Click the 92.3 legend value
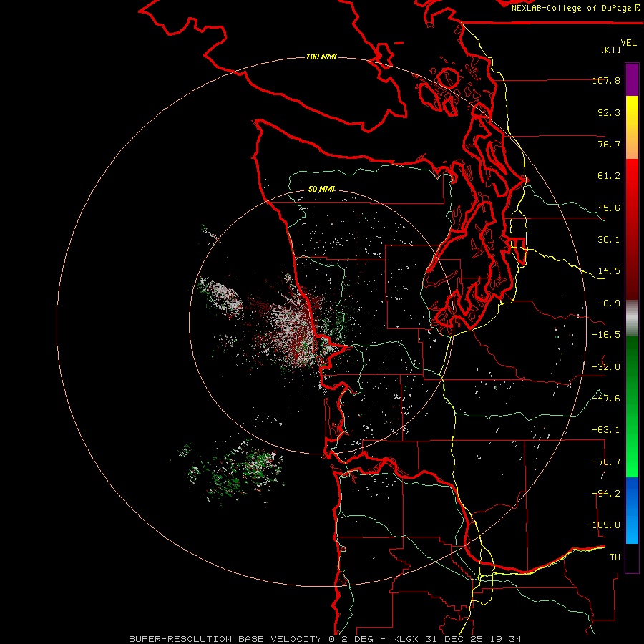Image resolution: width=644 pixels, height=644 pixels. point(609,112)
